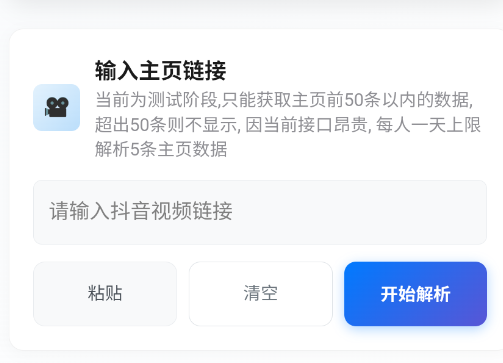Viewport: 503px width, 363px height.
Task: Click the text 每人一天上限 in the description
Action: tap(428, 125)
